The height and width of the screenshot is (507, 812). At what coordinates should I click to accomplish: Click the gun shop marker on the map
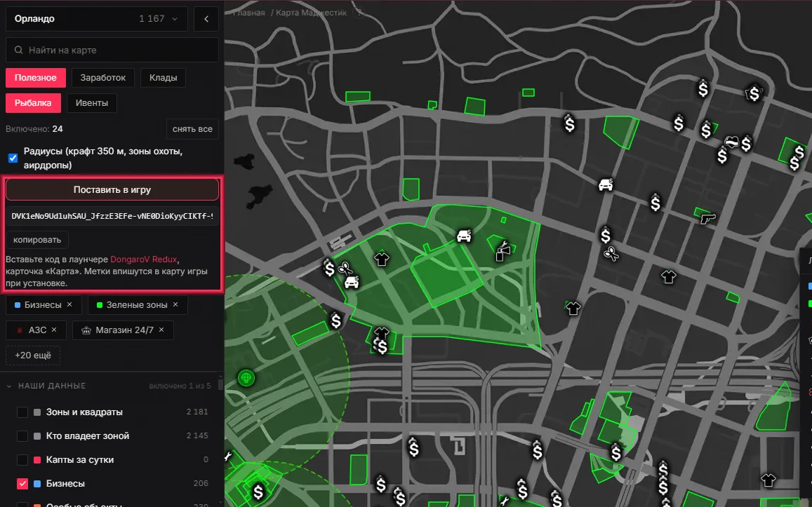coord(707,218)
